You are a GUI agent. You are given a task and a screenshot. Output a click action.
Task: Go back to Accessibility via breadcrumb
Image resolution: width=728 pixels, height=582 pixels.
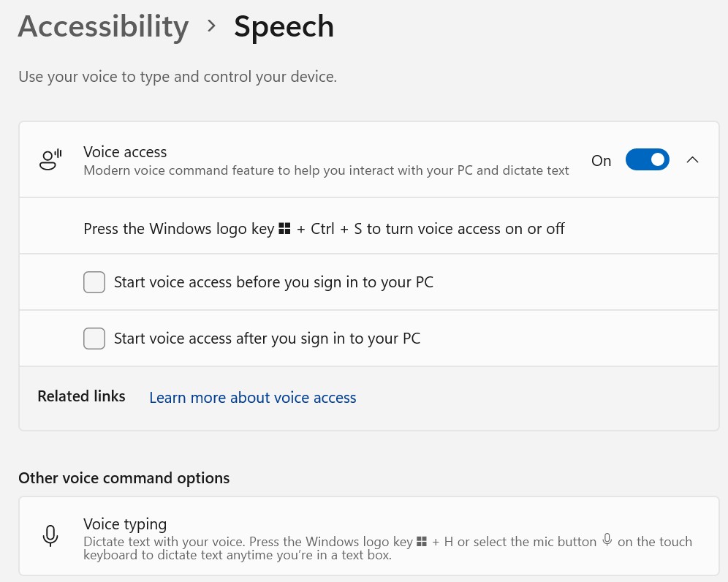pyautogui.click(x=103, y=26)
